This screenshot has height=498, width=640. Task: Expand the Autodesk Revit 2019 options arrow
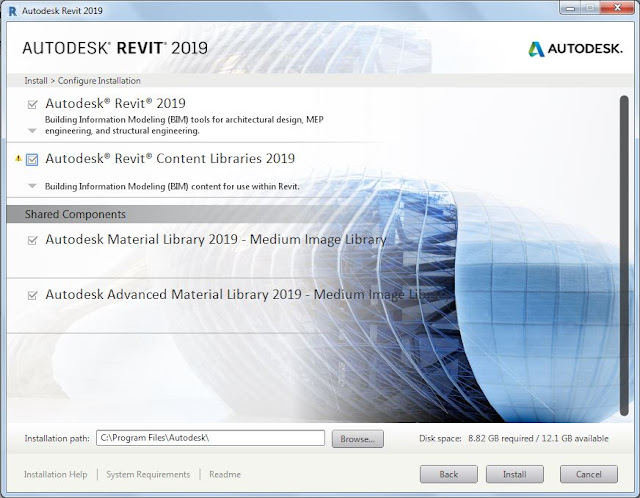pos(32,131)
